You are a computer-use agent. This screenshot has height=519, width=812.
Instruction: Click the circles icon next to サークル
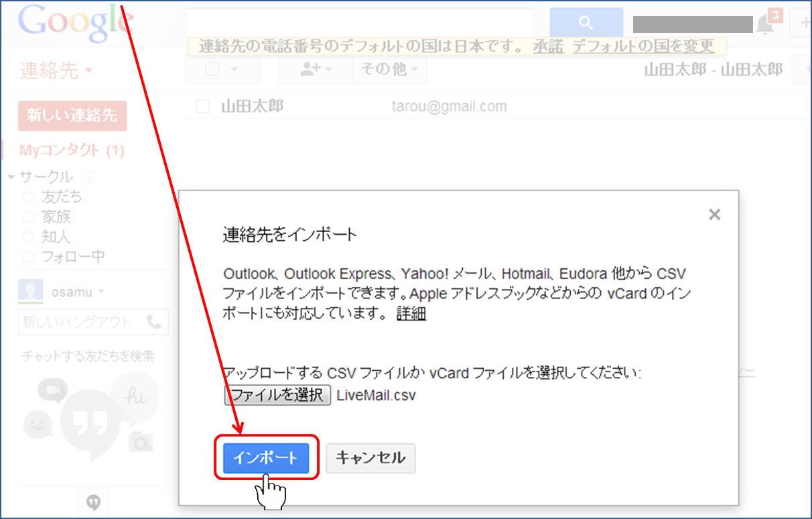(x=87, y=177)
